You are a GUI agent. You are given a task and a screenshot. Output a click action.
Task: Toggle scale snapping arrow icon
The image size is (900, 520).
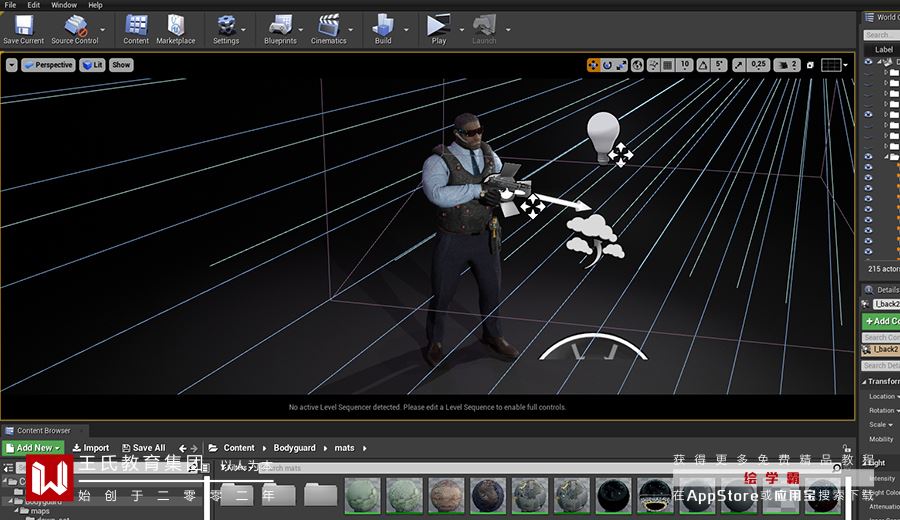pyautogui.click(x=739, y=65)
